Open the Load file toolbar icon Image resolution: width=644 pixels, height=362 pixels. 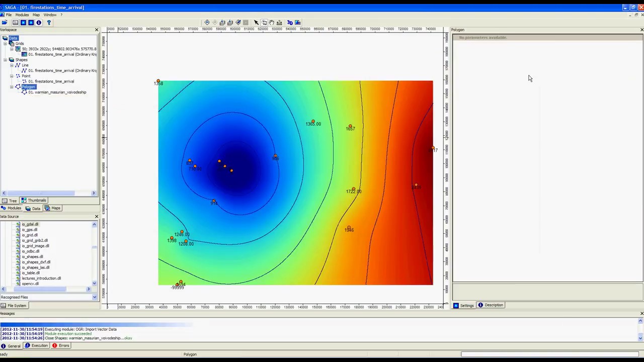tap(5, 23)
